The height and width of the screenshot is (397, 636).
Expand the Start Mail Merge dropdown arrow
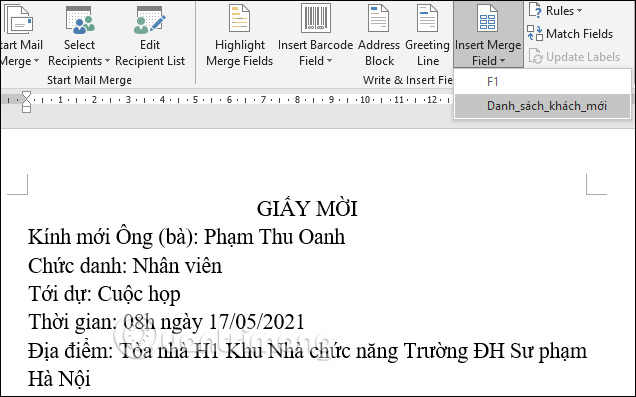36,61
